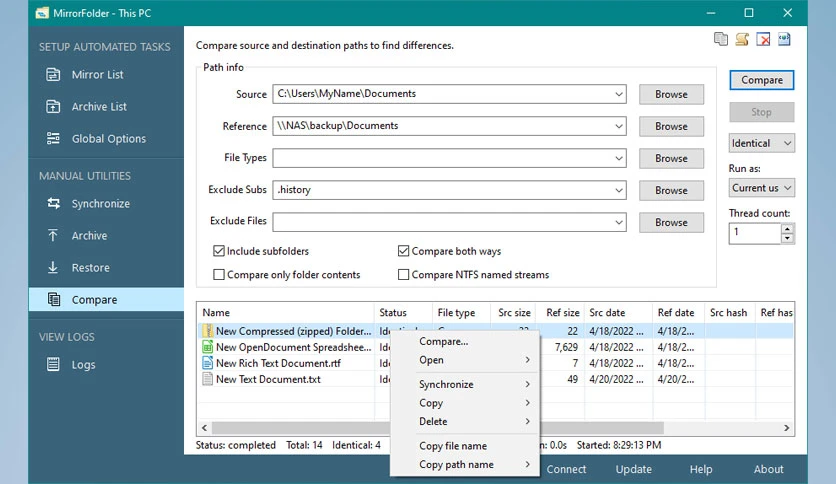836x484 pixels.
Task: Click the Src date column header
Action: coord(618,312)
